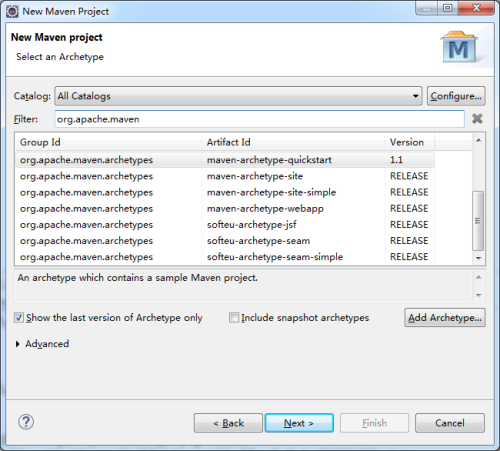This screenshot has width=500, height=451.
Task: Toggle Show the last version of Archetype only
Action: 19,318
